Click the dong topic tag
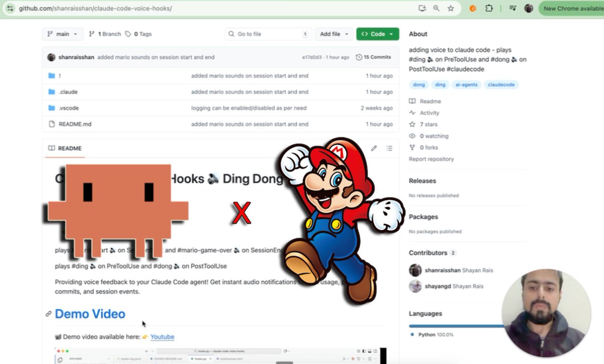 pyautogui.click(x=419, y=85)
